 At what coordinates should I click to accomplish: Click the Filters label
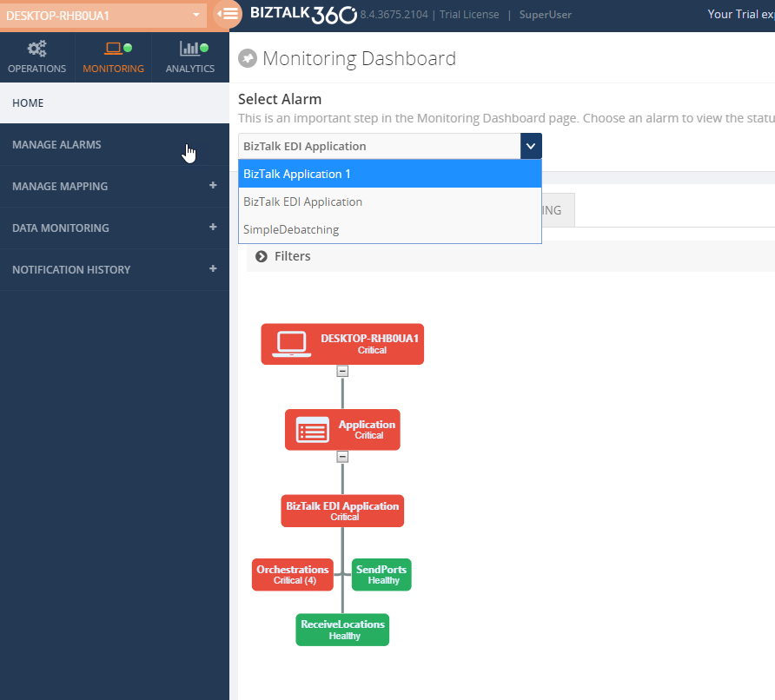(x=293, y=256)
